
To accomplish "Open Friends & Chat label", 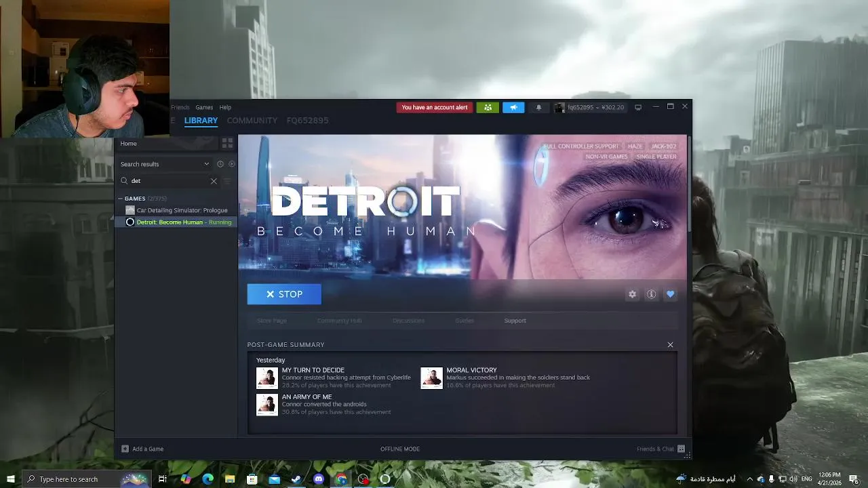I will (x=655, y=449).
